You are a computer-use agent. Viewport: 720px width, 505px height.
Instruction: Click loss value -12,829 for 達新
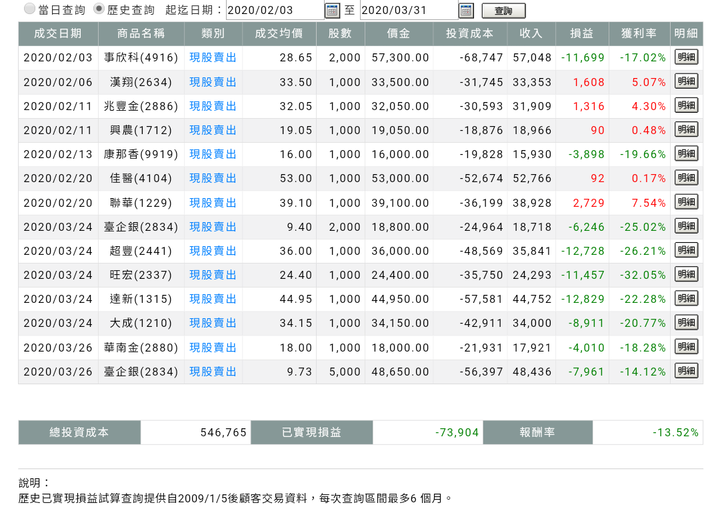tap(583, 299)
